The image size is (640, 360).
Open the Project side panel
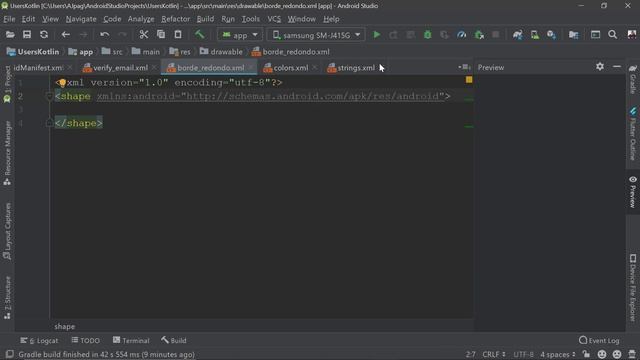tap(7, 84)
